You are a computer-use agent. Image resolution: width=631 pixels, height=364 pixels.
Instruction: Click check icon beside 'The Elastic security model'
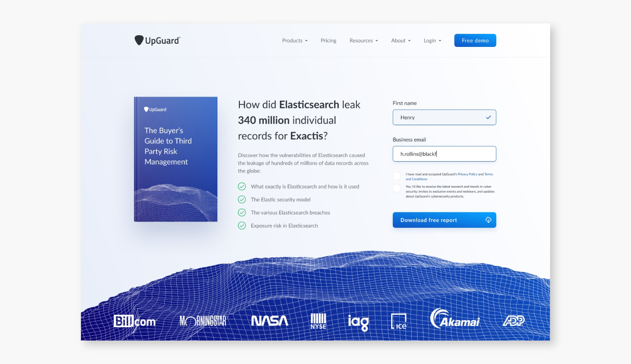click(x=242, y=199)
